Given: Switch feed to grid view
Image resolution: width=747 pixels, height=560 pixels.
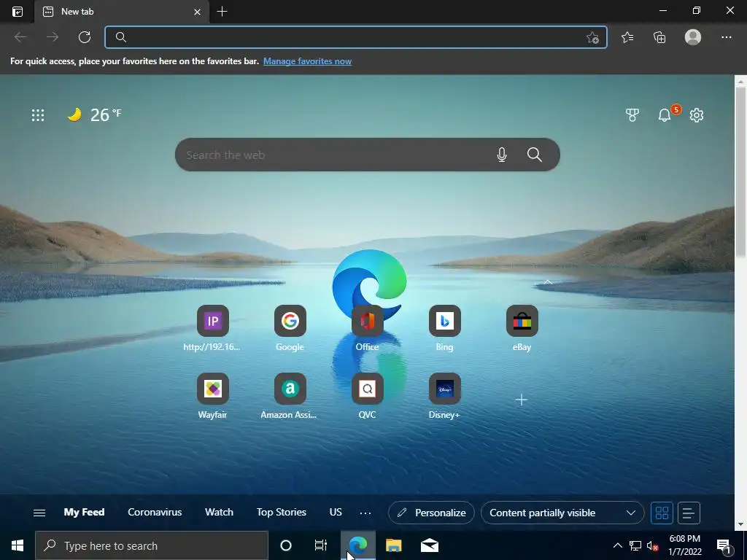Looking at the screenshot, I should tap(662, 513).
